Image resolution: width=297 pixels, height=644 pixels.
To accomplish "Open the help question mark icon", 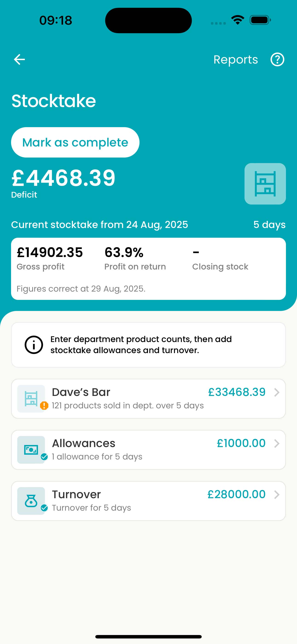I will click(277, 59).
